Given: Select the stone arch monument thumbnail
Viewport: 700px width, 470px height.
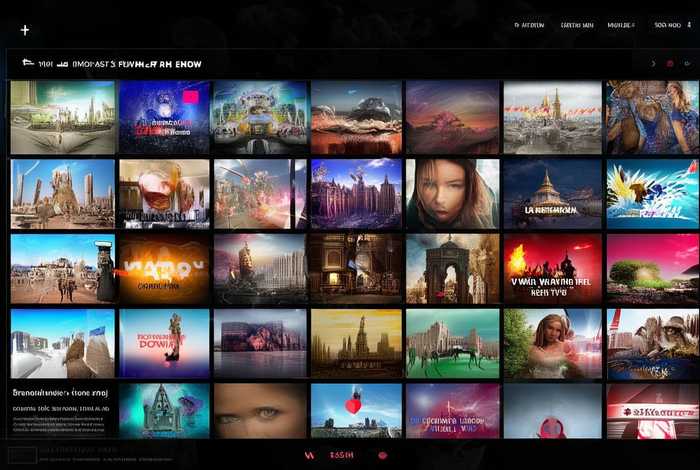Looking at the screenshot, I should coord(452,268).
